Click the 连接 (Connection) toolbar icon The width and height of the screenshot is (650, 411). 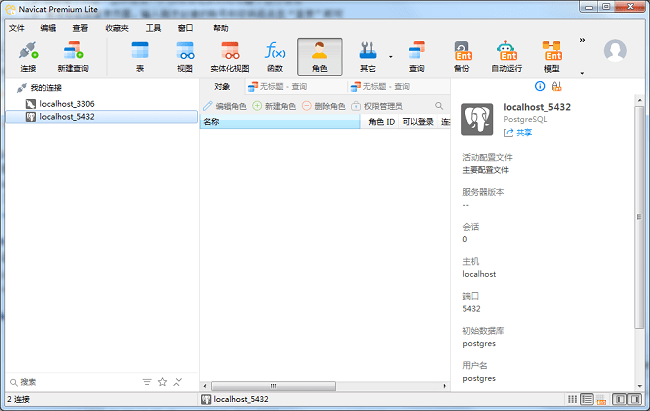(x=27, y=56)
